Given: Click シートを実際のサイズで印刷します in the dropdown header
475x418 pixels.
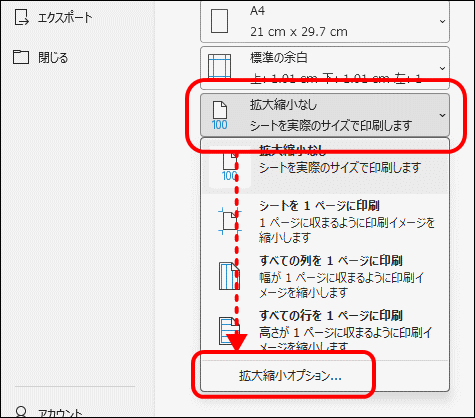Looking at the screenshot, I should 331,126.
